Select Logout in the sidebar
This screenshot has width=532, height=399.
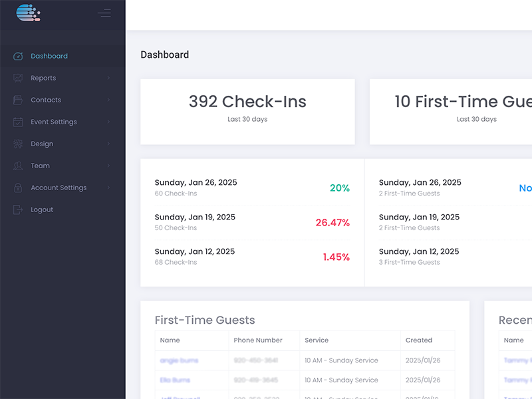click(x=63, y=209)
